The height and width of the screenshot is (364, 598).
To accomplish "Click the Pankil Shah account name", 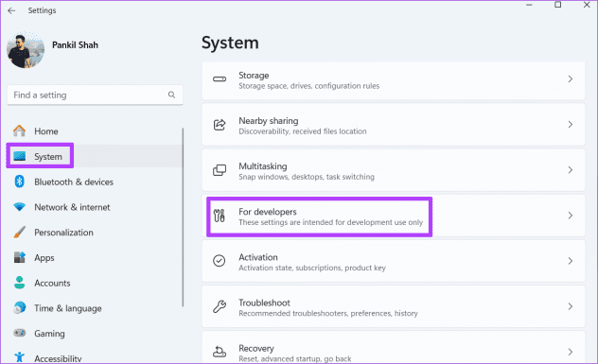I will [x=75, y=45].
